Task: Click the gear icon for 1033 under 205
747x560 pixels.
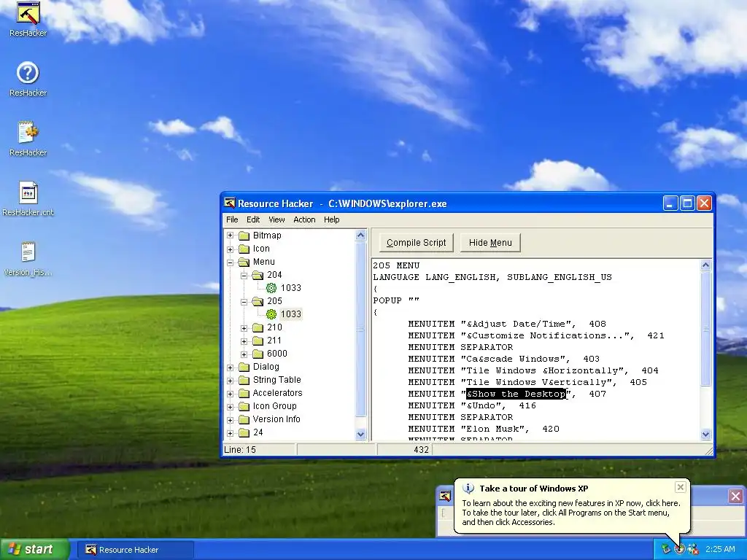Action: point(271,314)
